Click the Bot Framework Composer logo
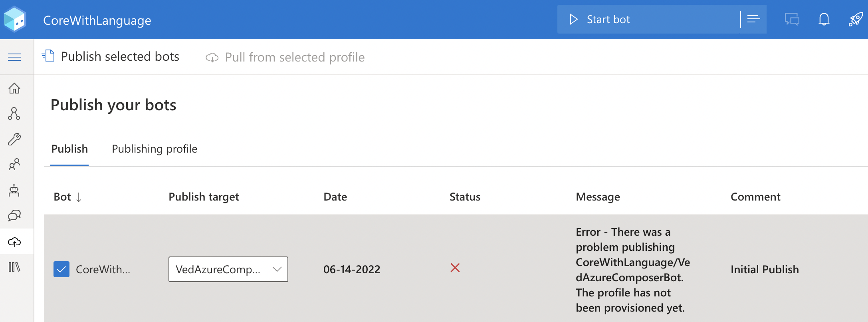Viewport: 868px width, 322px height. (15, 19)
